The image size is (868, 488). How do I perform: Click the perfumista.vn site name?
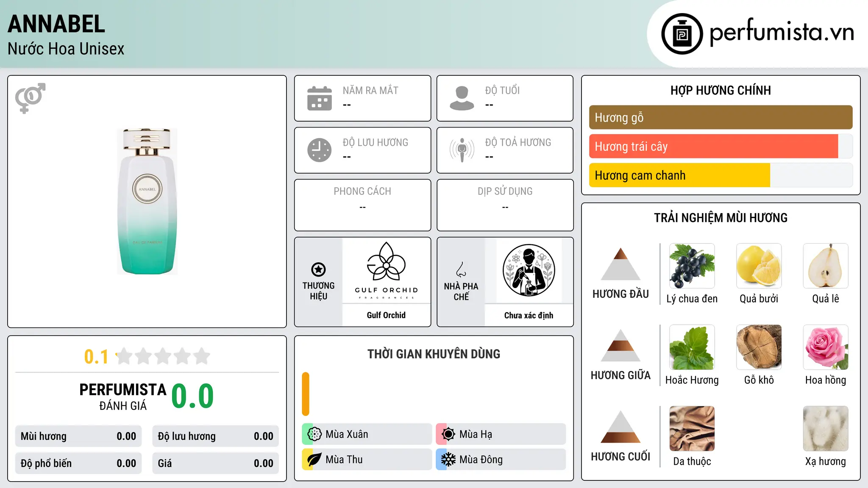click(x=782, y=31)
